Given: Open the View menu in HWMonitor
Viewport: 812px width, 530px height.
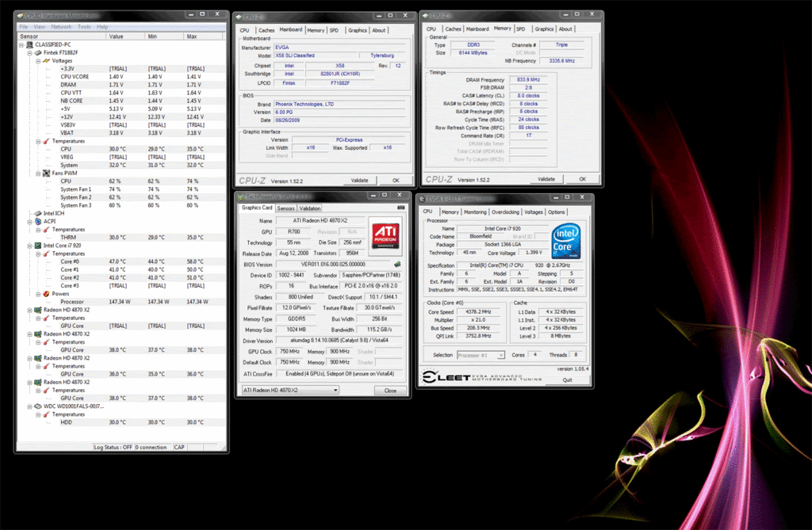Looking at the screenshot, I should pos(40,27).
